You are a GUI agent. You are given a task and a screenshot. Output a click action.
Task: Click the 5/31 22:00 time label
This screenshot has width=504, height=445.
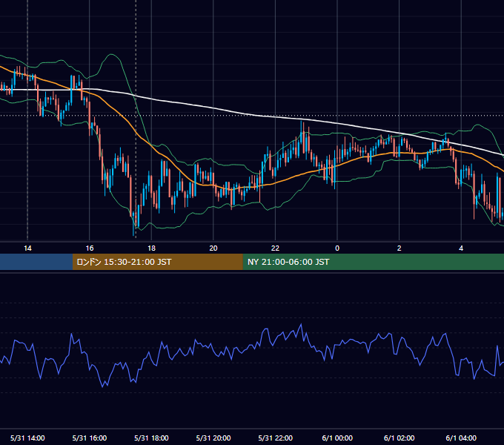(x=276, y=438)
